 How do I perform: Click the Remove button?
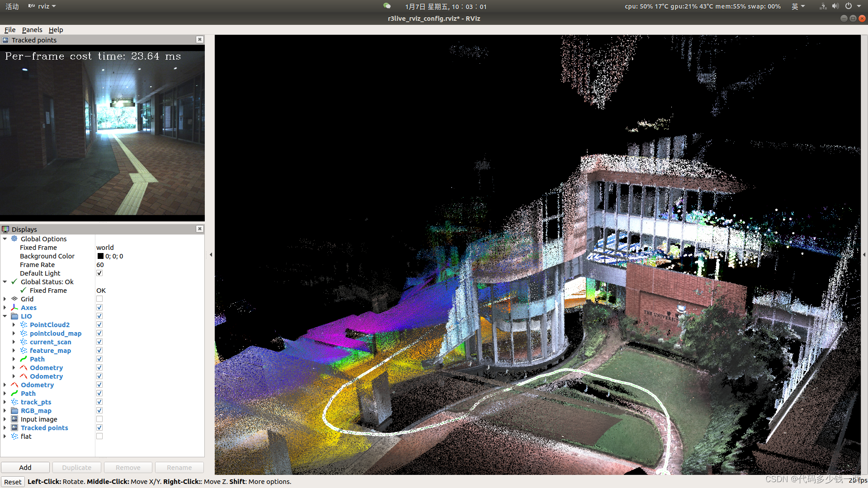(x=128, y=467)
